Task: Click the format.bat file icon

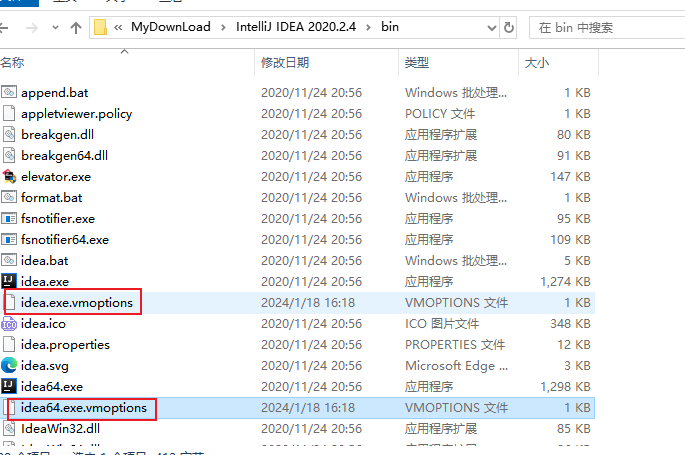Action: coord(9,197)
